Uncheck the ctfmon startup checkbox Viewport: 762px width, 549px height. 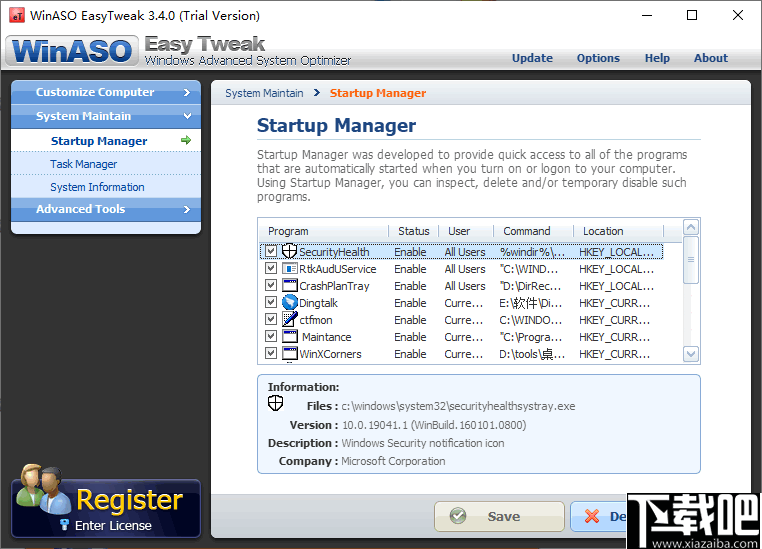[x=271, y=320]
